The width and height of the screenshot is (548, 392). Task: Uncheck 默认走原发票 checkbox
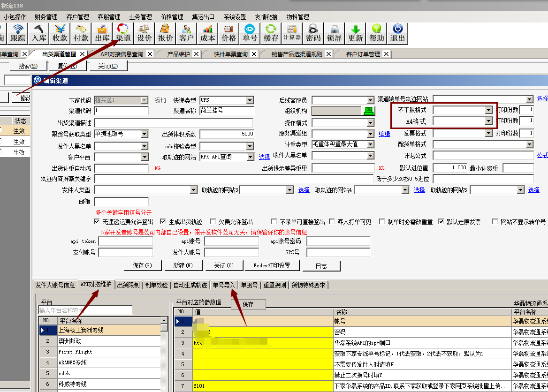click(x=441, y=221)
